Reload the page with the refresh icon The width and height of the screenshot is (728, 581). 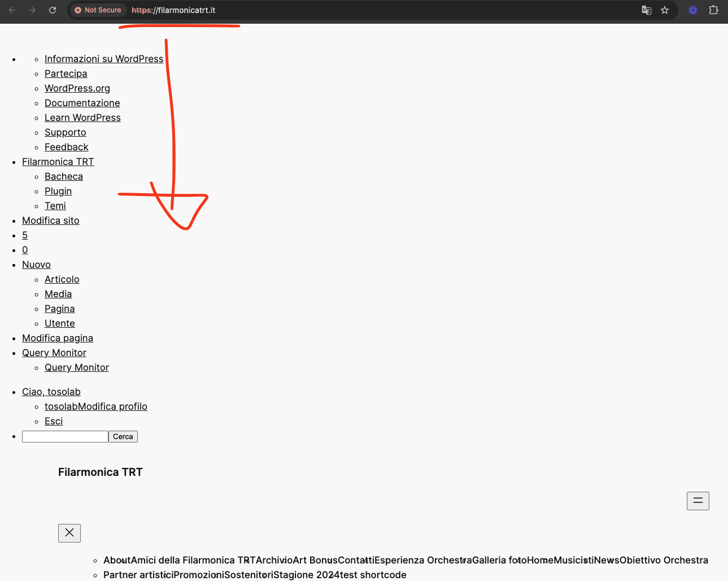53,10
